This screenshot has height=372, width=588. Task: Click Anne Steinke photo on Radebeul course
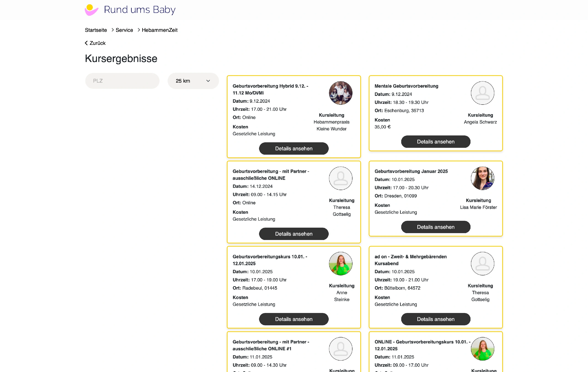tap(341, 264)
